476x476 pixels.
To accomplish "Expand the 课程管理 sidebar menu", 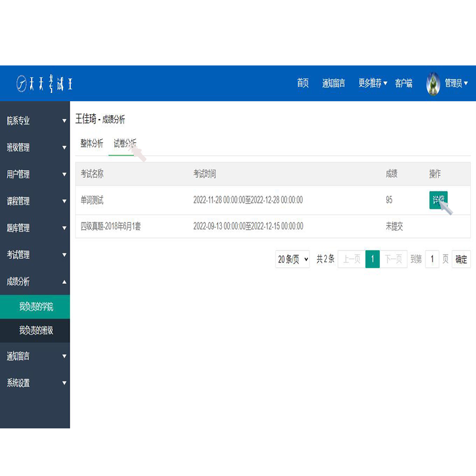I will click(x=35, y=201).
